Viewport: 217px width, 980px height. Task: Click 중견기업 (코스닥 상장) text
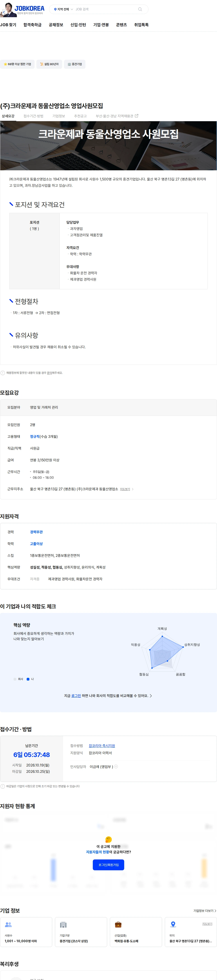pyautogui.click(x=74, y=941)
